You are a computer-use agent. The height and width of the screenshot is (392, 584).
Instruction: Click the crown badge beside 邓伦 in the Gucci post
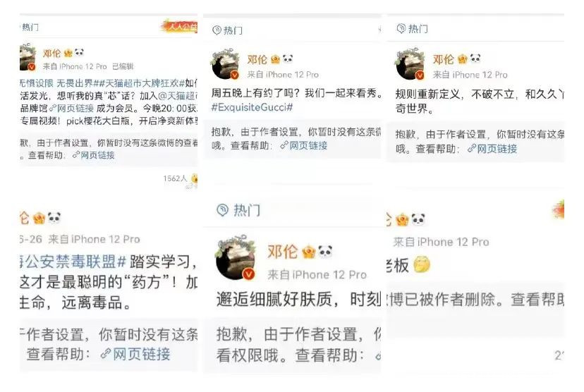(x=275, y=59)
